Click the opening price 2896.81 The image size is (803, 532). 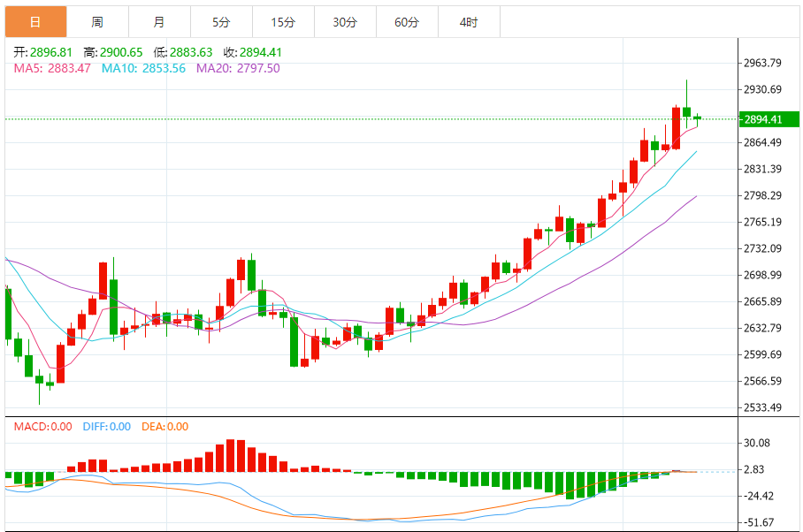click(51, 52)
